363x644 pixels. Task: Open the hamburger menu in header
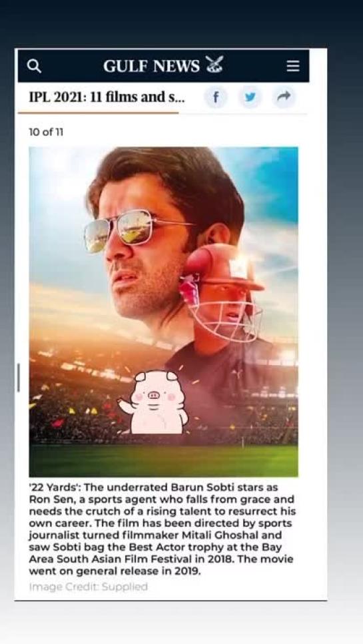[x=293, y=66]
